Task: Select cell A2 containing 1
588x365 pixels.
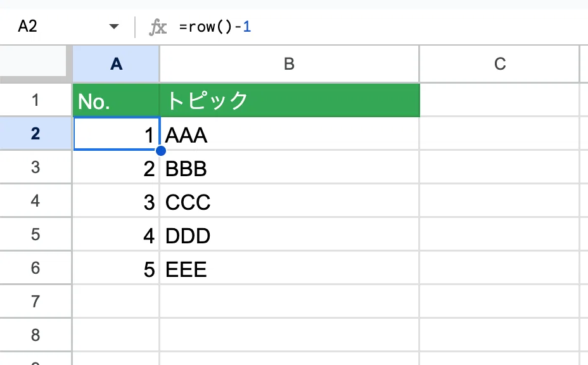Action: coord(117,134)
